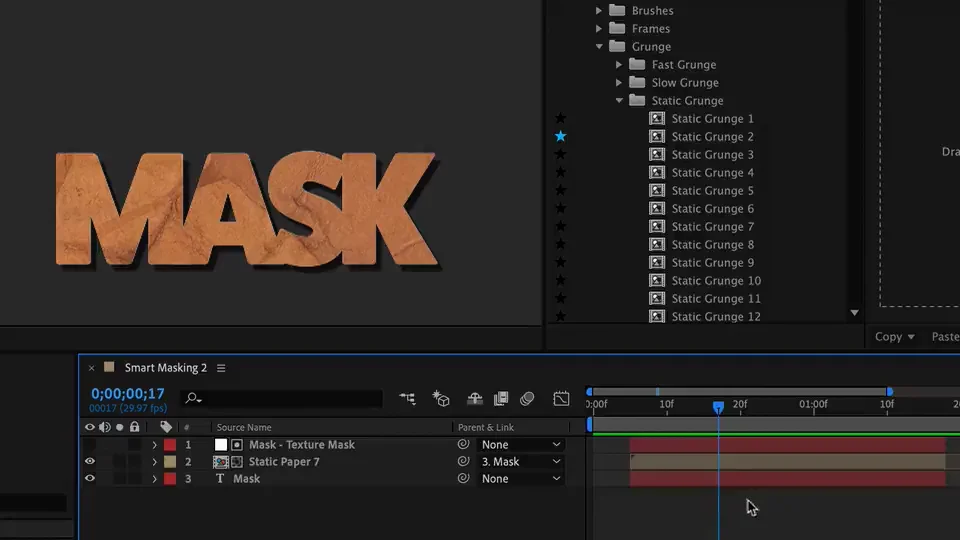Enable the Motion Blur icon in timeline

[x=527, y=399]
